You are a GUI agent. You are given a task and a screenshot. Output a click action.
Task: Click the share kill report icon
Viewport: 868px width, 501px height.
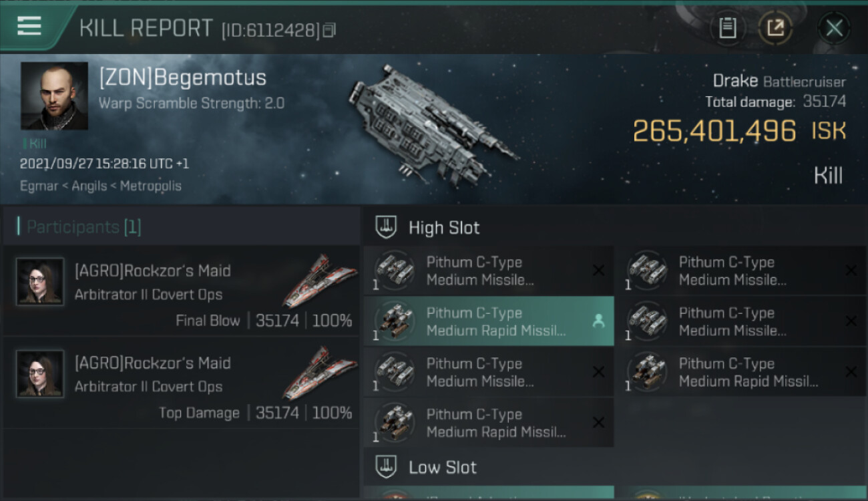point(775,28)
